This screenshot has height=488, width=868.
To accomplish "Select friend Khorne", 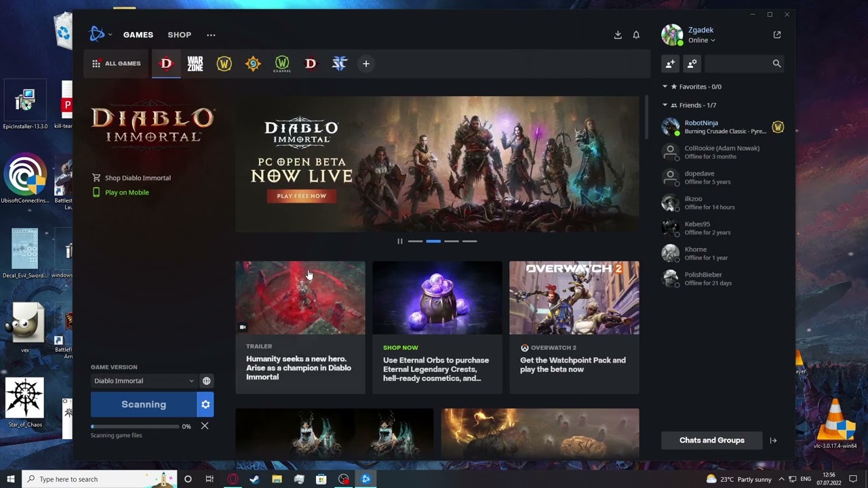I will (723, 253).
